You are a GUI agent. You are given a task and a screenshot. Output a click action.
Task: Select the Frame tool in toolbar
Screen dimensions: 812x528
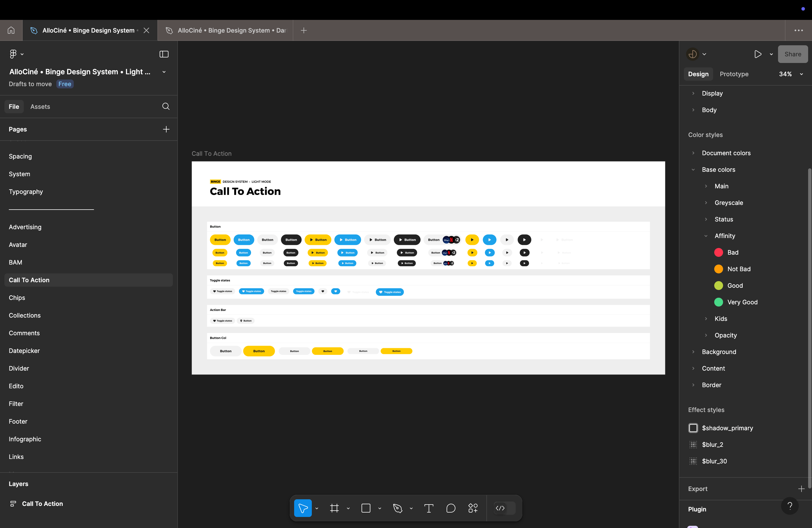pyautogui.click(x=334, y=508)
